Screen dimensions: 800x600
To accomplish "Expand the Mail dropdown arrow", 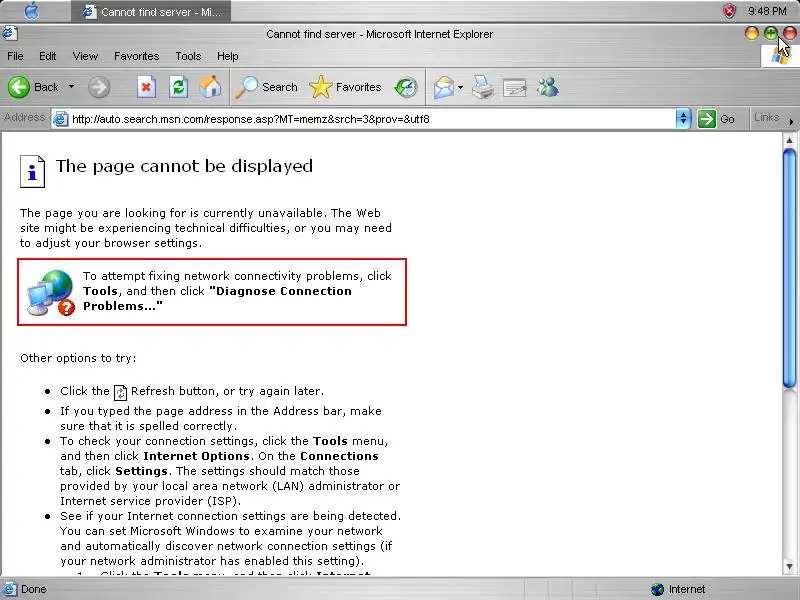I will click(460, 87).
